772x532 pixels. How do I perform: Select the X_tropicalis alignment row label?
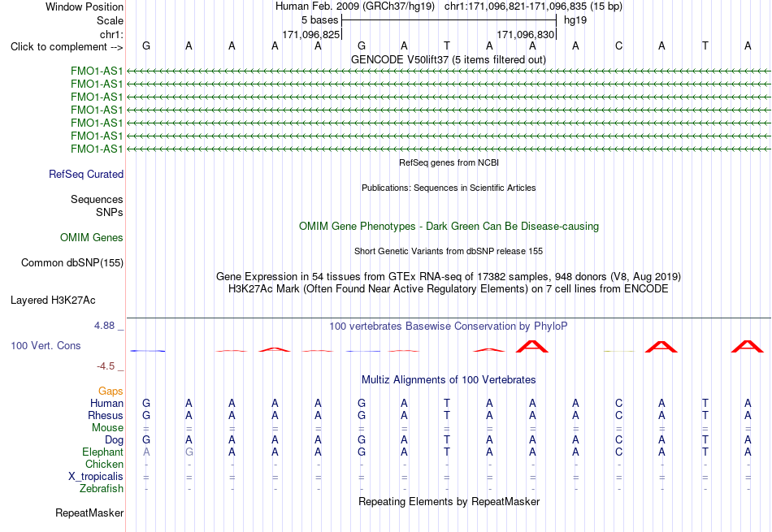[96, 477]
